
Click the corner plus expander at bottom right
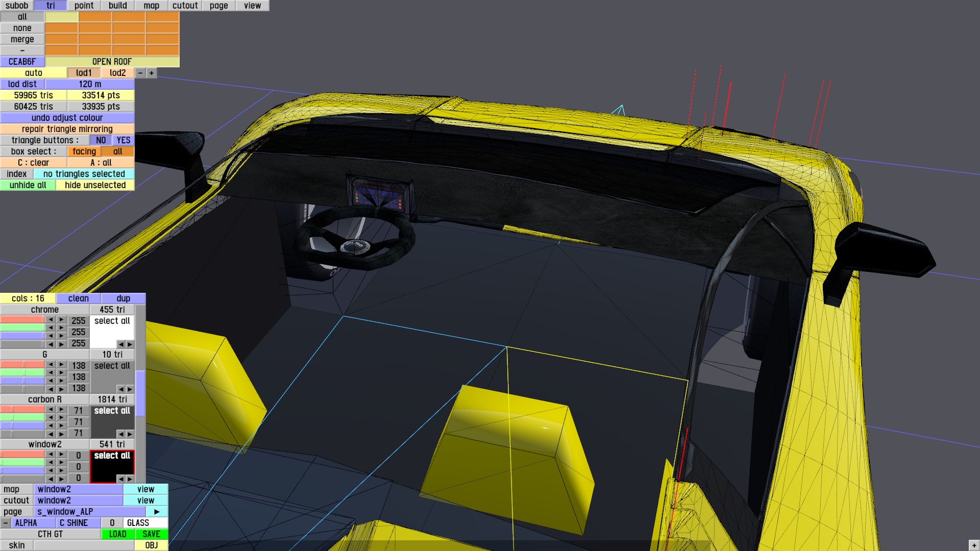tap(973, 545)
